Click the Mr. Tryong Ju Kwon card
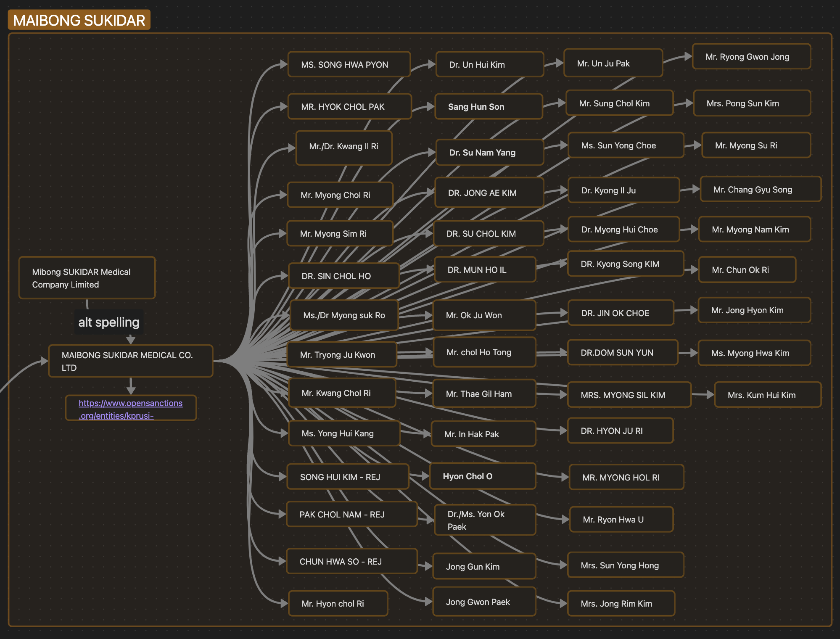 click(341, 355)
